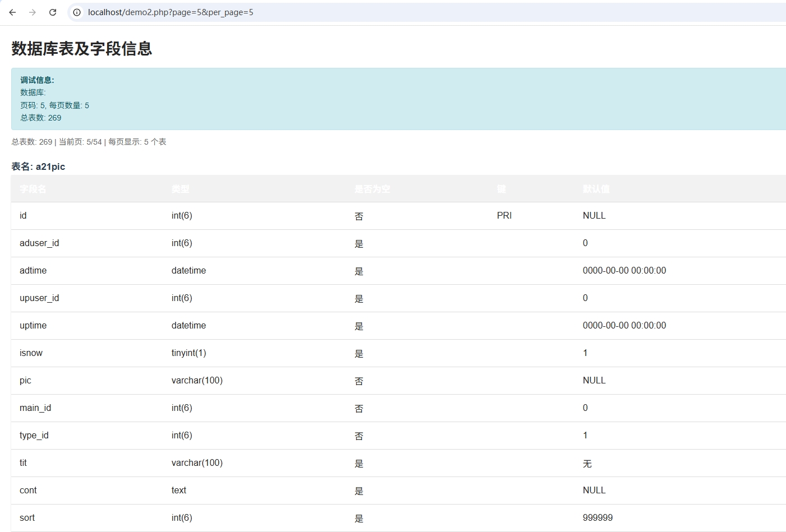The image size is (786, 532).
Task: Click tit field name
Action: (x=23, y=463)
